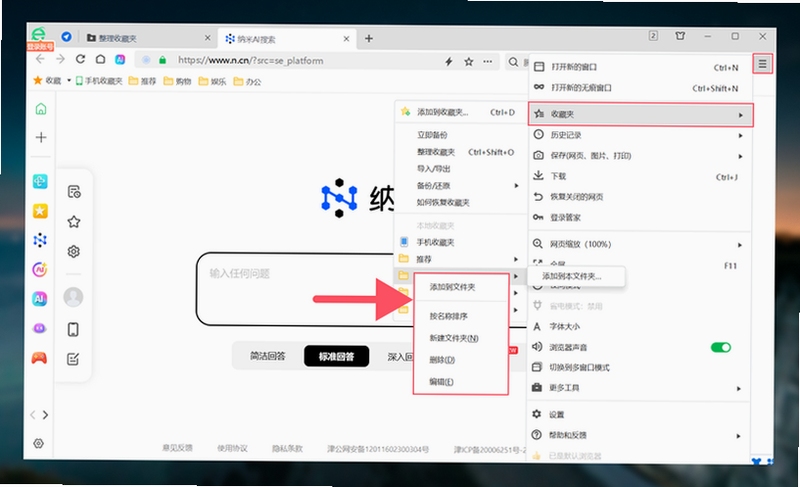Open 设置 in main menu
The width and height of the screenshot is (800, 487).
[x=639, y=415]
